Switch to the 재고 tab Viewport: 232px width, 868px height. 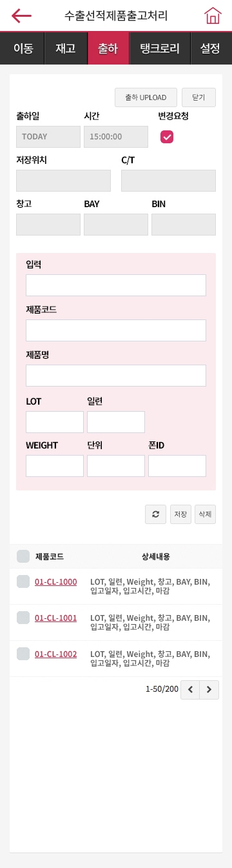pos(66,48)
